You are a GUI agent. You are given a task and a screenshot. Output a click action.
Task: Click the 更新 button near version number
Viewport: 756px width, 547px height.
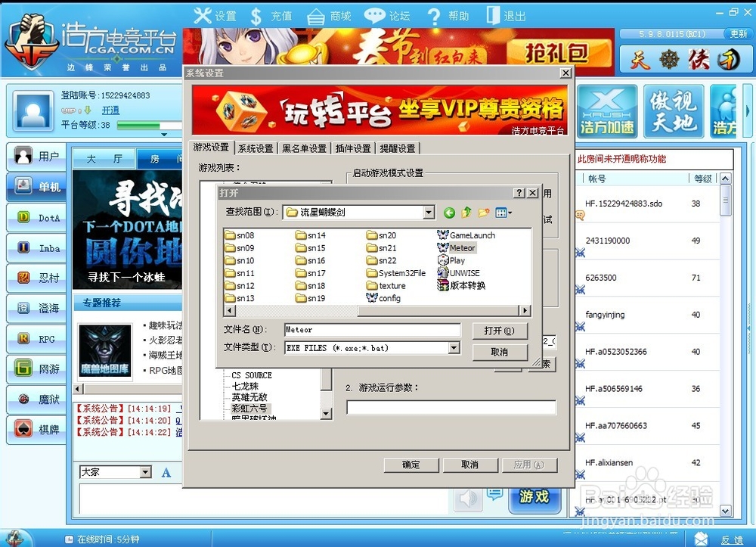point(738,34)
